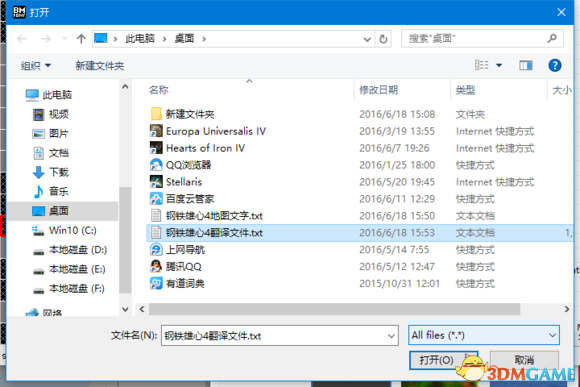
Task: Select the 钢铁雄心4翻译文件.txt file icon
Action: click(156, 233)
